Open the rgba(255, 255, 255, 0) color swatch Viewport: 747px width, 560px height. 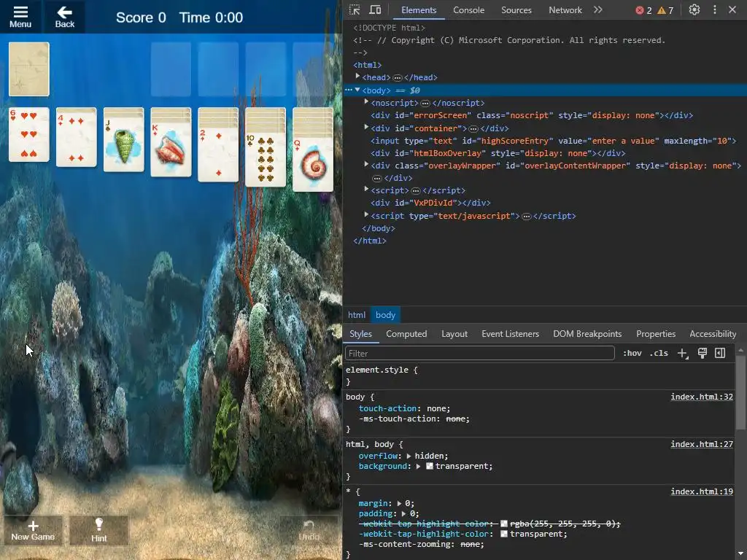point(503,524)
